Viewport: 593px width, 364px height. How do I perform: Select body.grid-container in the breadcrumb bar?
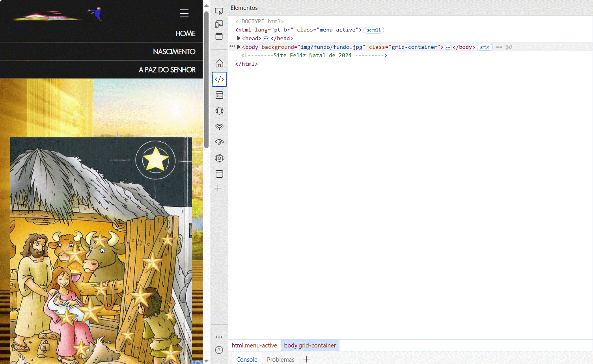[x=310, y=345]
